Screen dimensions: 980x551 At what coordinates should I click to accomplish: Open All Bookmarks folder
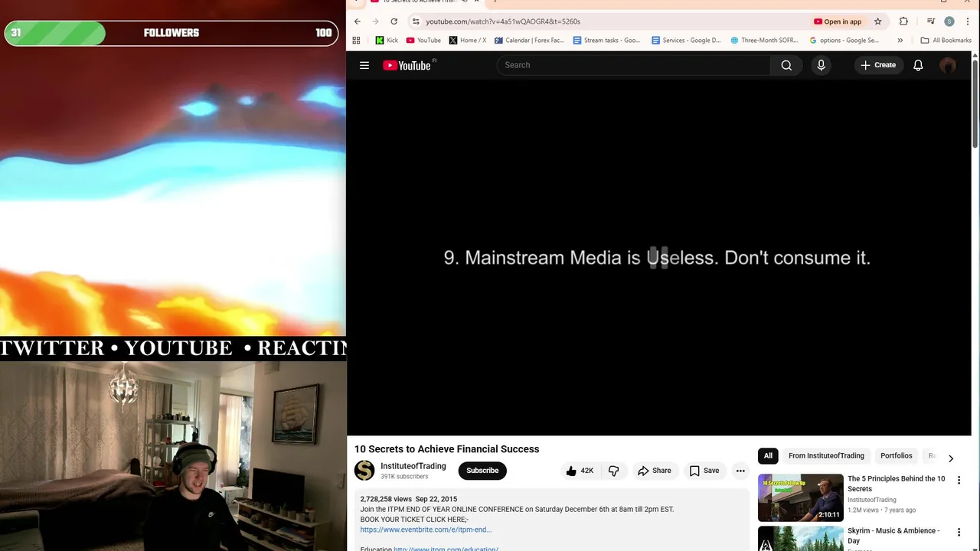click(946, 40)
